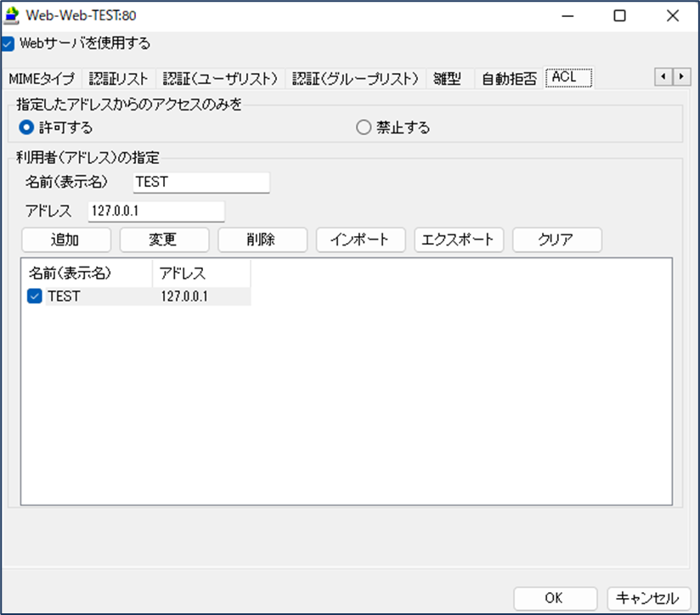This screenshot has width=700, height=615.
Task: Click the エクスポート button
Action: click(459, 240)
